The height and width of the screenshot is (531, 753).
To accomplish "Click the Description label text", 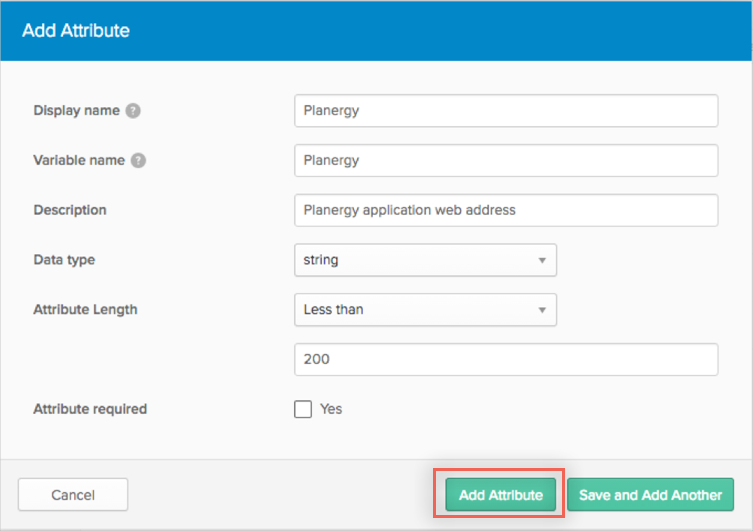I will click(x=70, y=210).
